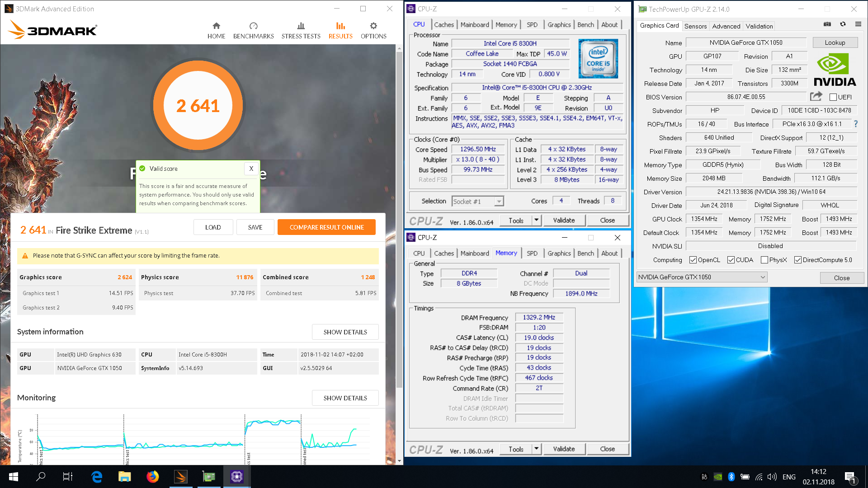
Task: Click the Bus Interface question mark icon
Action: pos(855,124)
